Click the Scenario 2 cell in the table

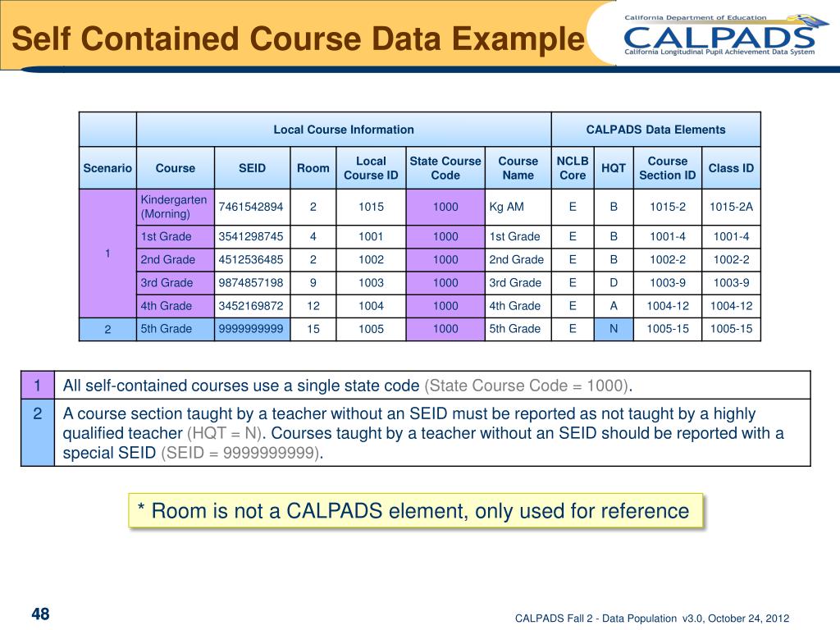[107, 329]
